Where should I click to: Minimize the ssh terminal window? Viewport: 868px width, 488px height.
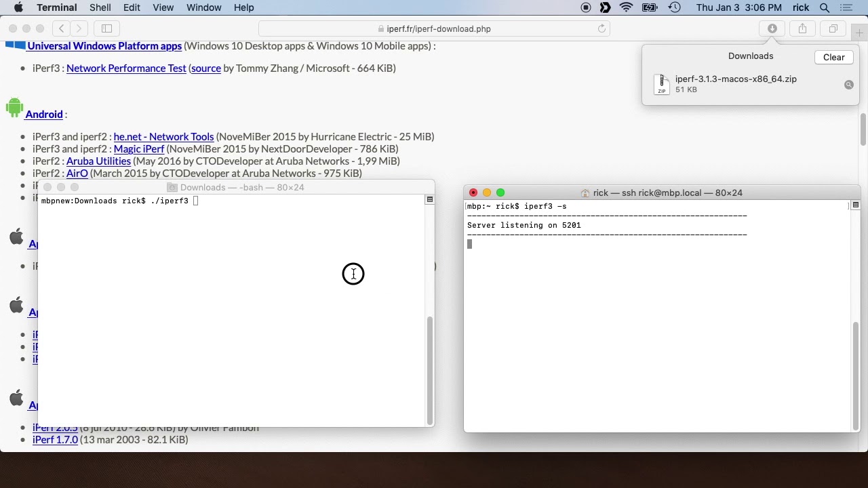click(x=487, y=192)
